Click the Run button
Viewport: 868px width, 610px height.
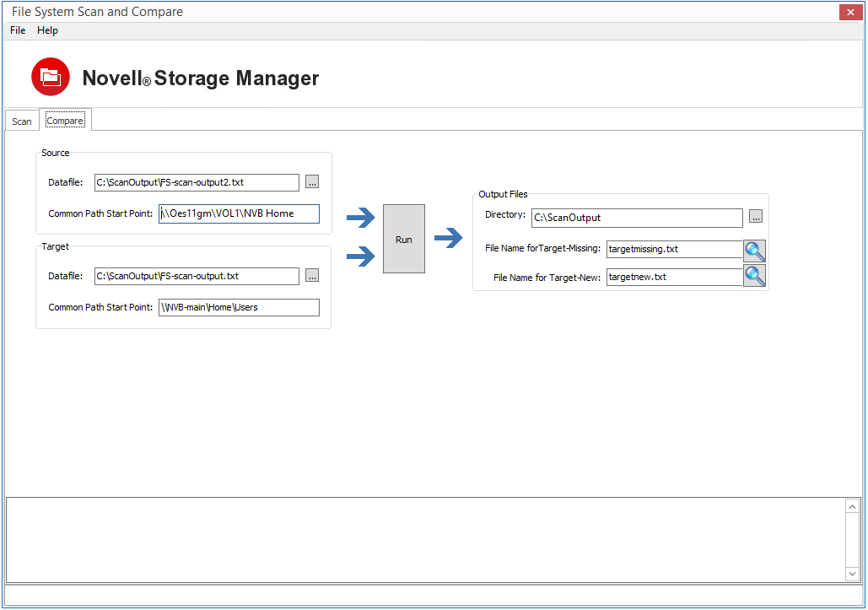coord(404,239)
